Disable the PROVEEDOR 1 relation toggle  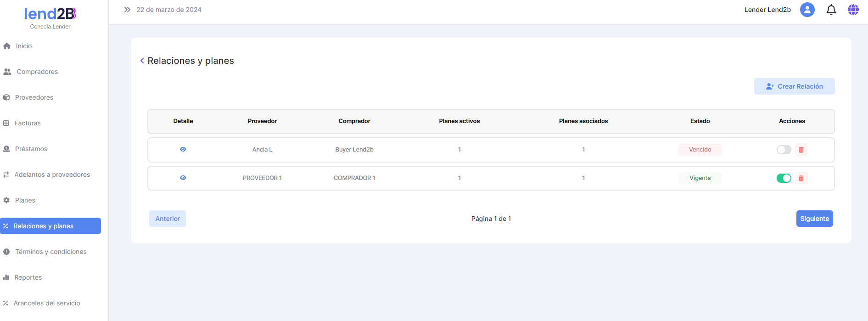[x=784, y=178]
